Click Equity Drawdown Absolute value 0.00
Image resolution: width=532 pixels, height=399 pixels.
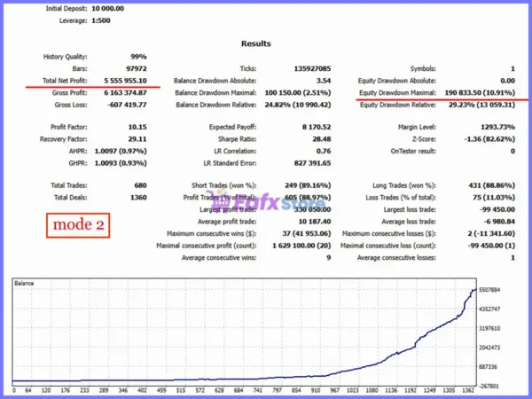pyautogui.click(x=507, y=81)
